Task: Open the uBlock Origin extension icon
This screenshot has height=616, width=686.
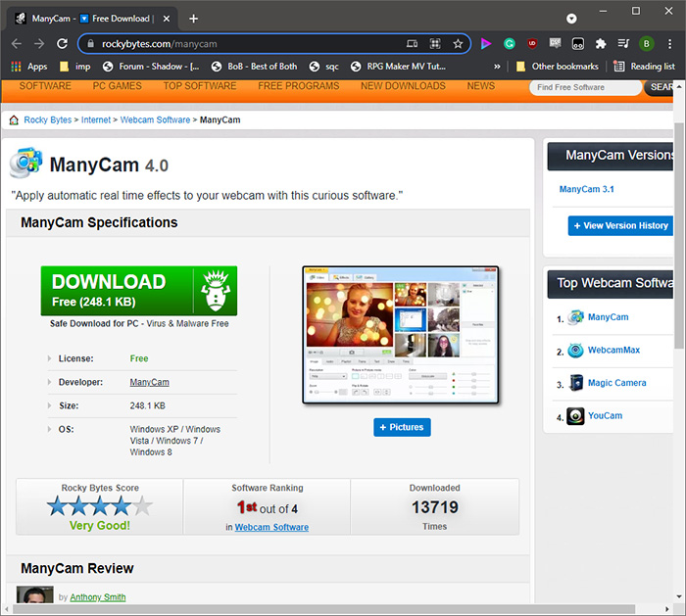Action: (x=532, y=43)
